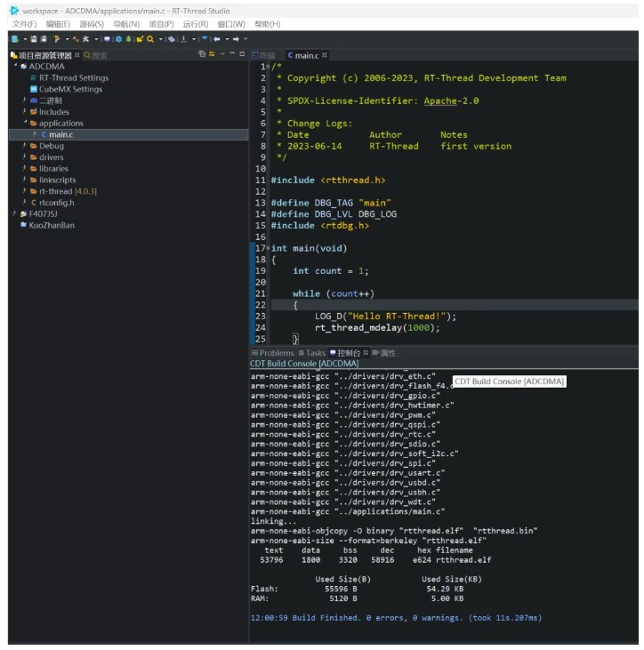Open RT-Thread Settings in project tree
644x650 pixels.
coord(73,78)
